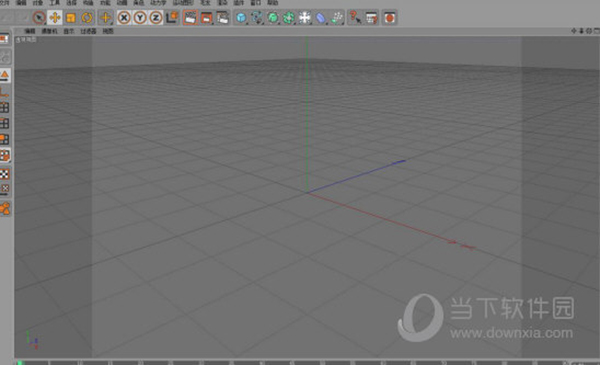The image size is (600, 365).
Task: Enable the checkerboard Texture mode icon
Action: (4, 174)
